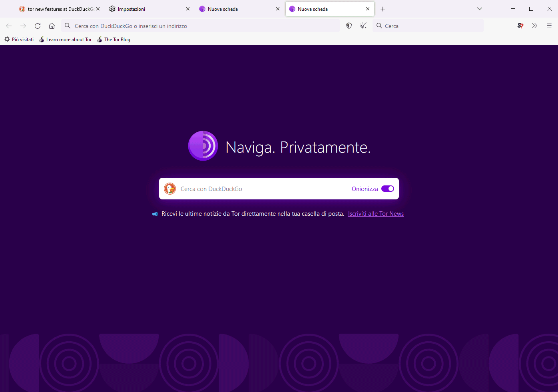Screen dimensions: 558x392
Task: Open the Iscriviti alle Tor News link
Action: click(x=376, y=214)
